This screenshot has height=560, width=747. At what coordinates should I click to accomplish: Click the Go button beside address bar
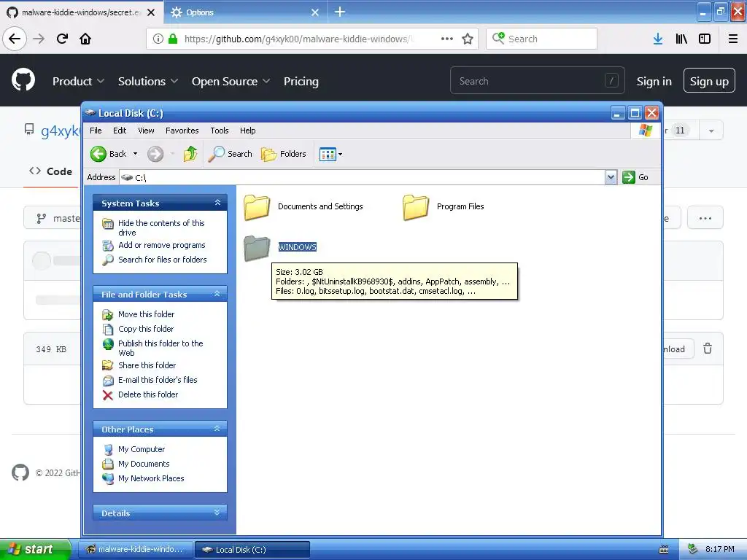[x=635, y=177]
